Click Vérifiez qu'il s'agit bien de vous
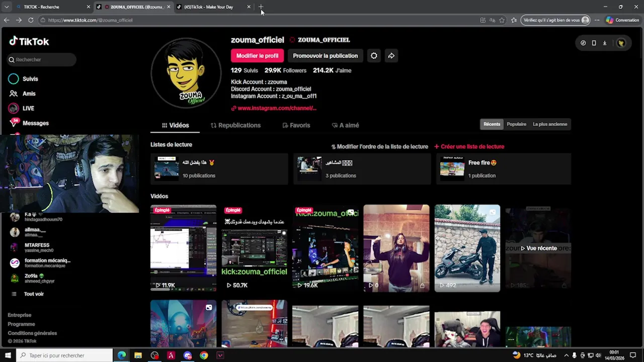644x362 pixels. coord(556,20)
